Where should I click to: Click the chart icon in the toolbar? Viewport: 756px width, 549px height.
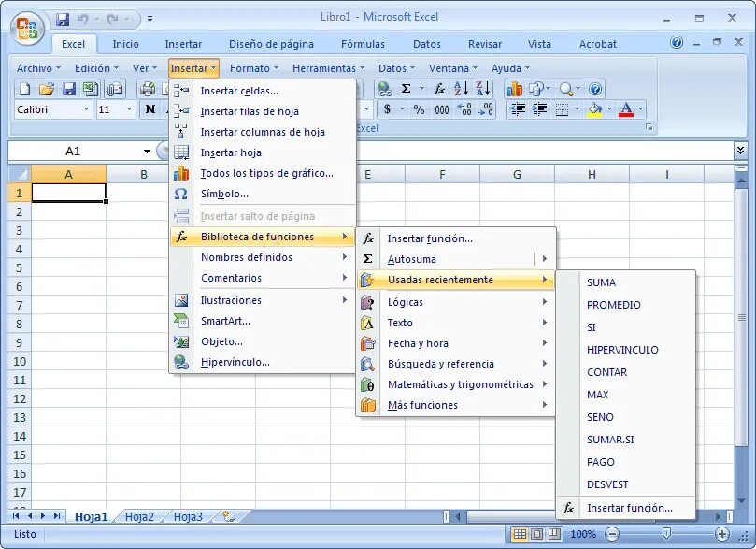515,89
